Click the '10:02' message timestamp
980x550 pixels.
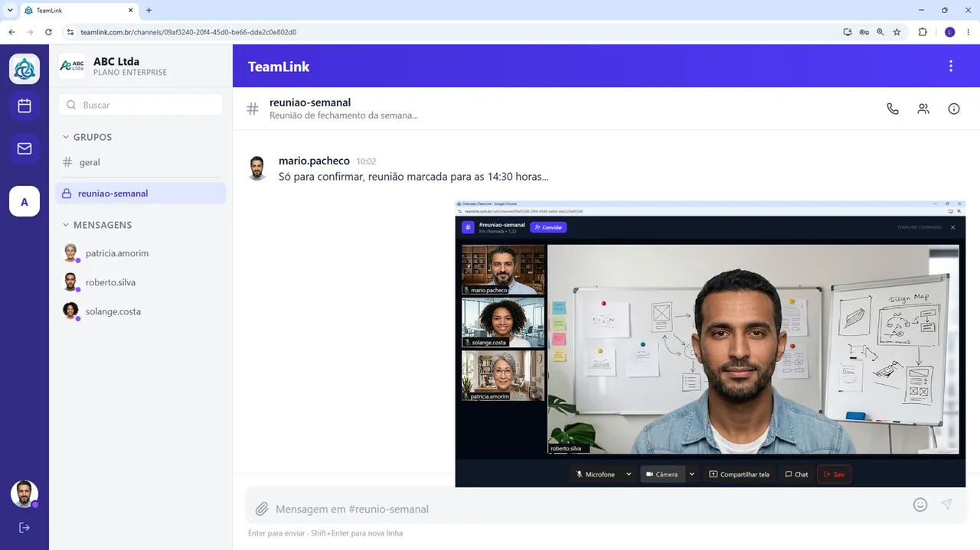366,161
